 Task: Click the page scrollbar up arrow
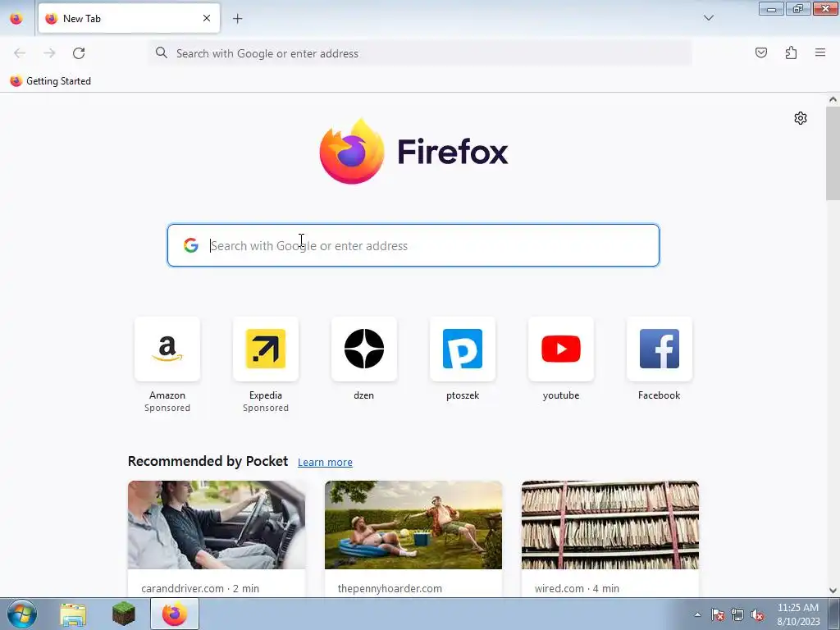coord(833,99)
